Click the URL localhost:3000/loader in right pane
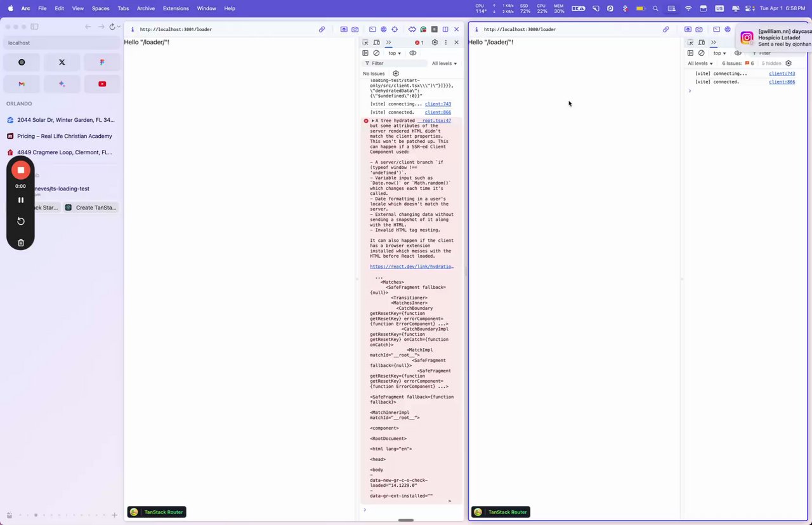Image resolution: width=812 pixels, height=525 pixels. 520,29
